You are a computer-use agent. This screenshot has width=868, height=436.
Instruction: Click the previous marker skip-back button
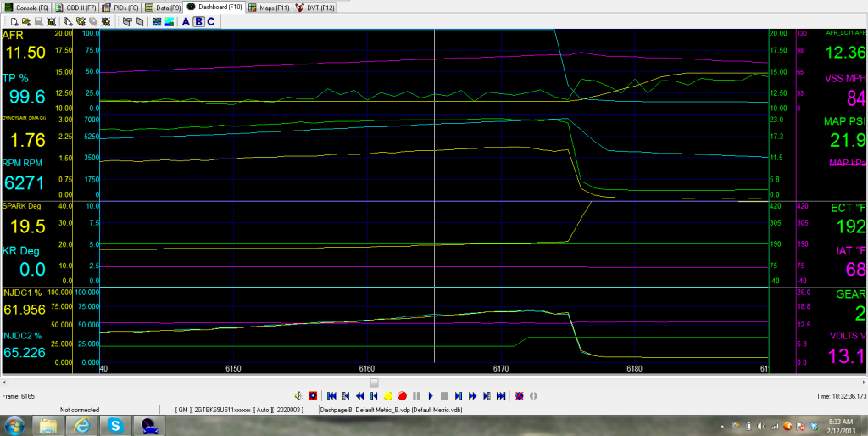click(346, 395)
